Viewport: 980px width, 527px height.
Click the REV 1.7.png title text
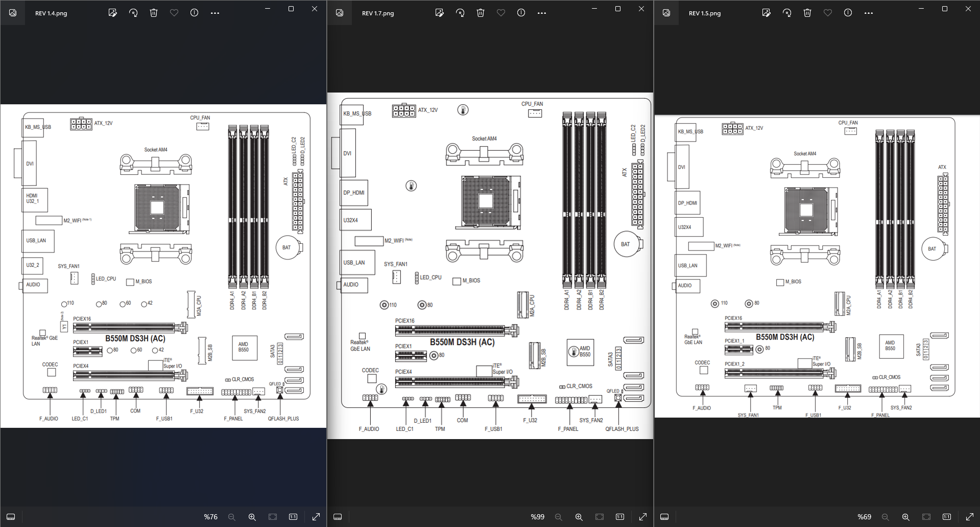point(378,13)
